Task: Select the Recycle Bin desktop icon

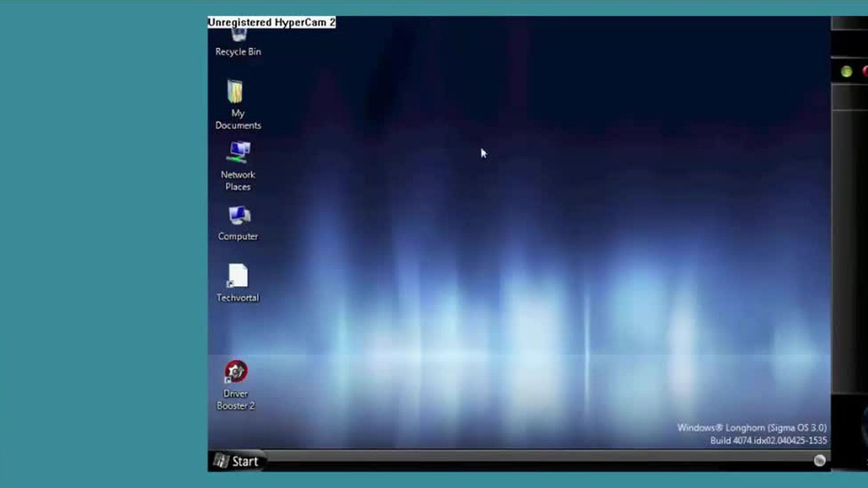Action: tap(238, 42)
